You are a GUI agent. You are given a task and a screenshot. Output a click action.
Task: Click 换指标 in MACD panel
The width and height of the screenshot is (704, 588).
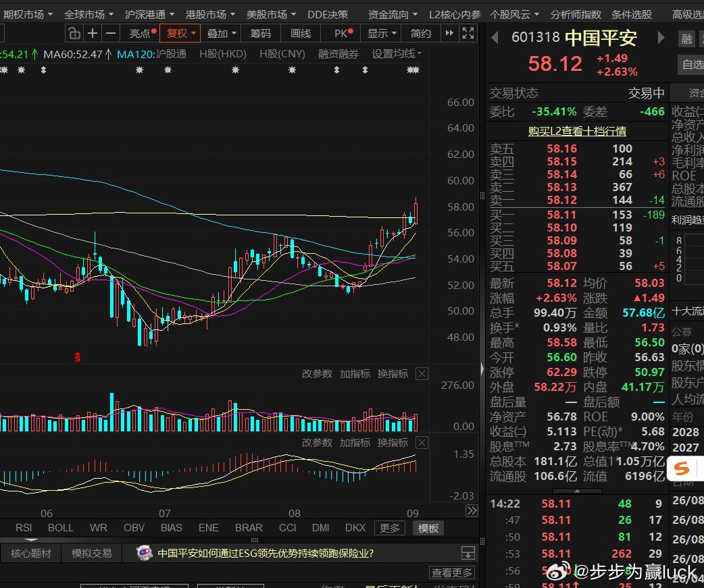[x=393, y=443]
